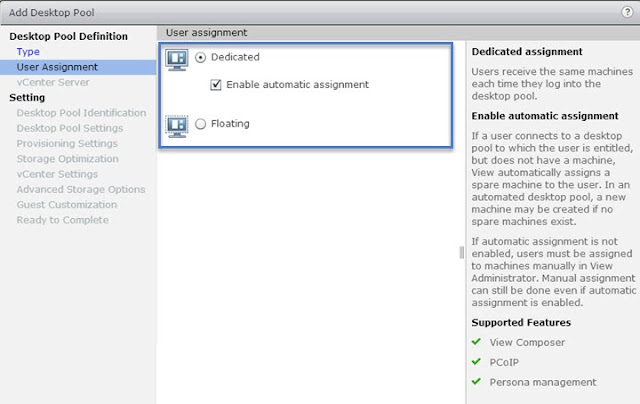Select the Floating radio button
The image size is (640, 404).
click(202, 124)
